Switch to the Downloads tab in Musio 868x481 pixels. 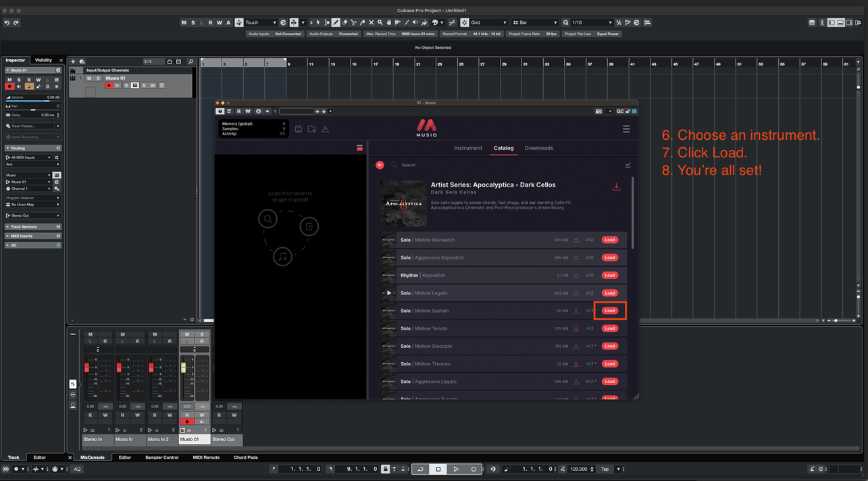[x=539, y=148]
